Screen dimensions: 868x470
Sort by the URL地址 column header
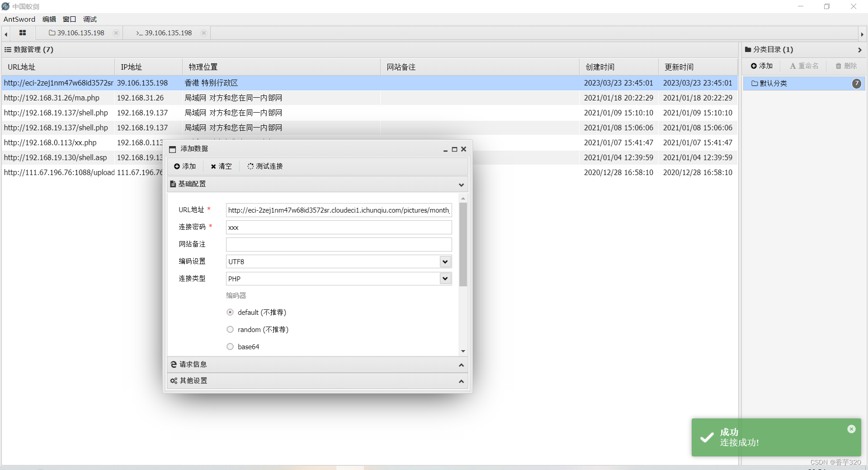[58, 67]
